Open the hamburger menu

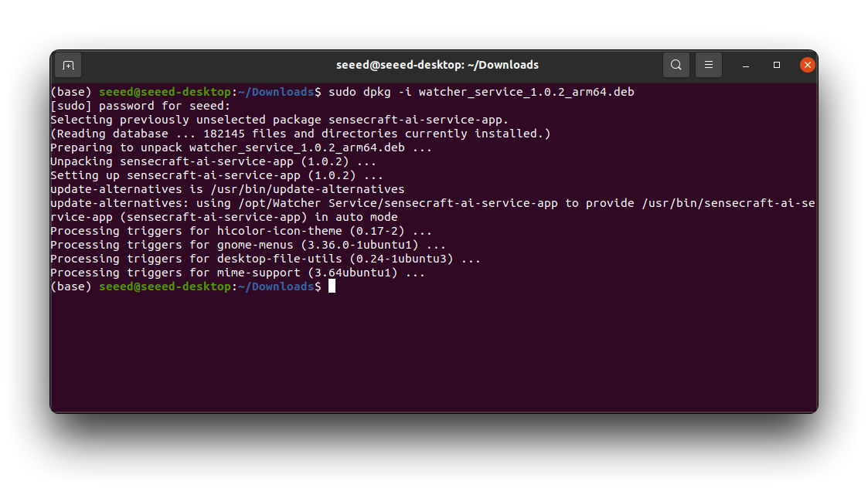709,65
